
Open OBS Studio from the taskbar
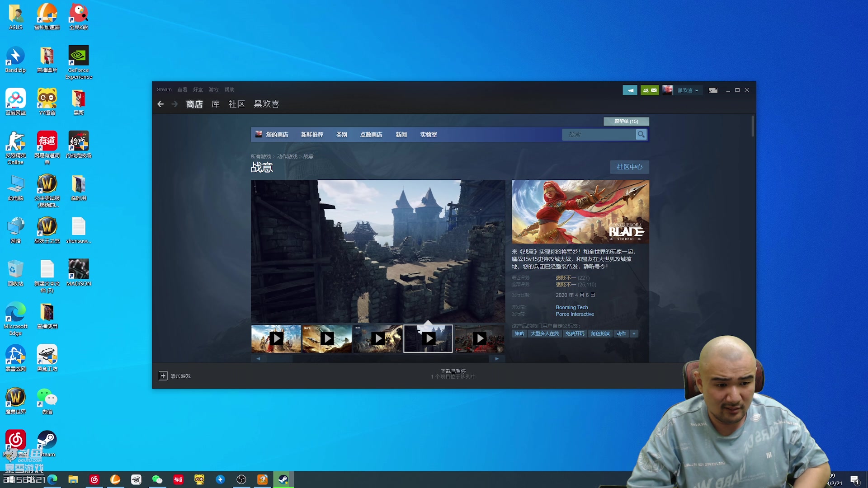tap(241, 479)
